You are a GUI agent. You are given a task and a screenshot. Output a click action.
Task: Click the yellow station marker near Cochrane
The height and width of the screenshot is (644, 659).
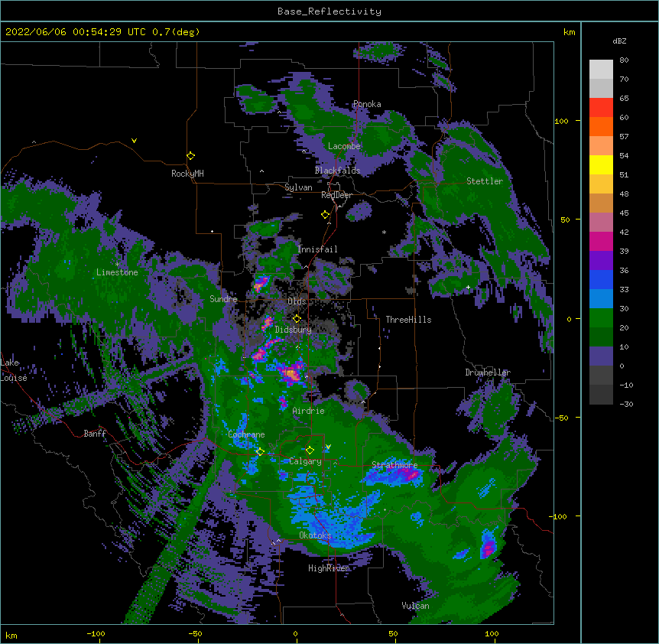tap(260, 451)
